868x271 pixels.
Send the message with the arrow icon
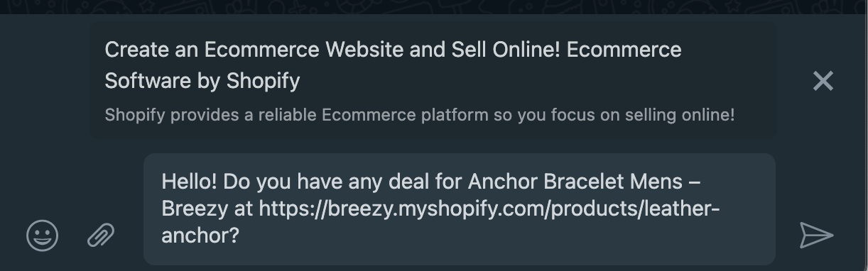(816, 235)
